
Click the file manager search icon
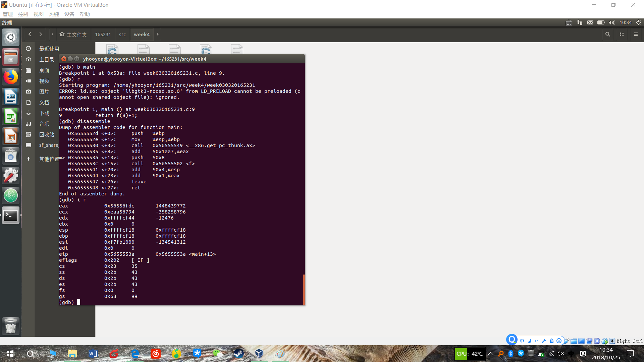click(x=607, y=34)
